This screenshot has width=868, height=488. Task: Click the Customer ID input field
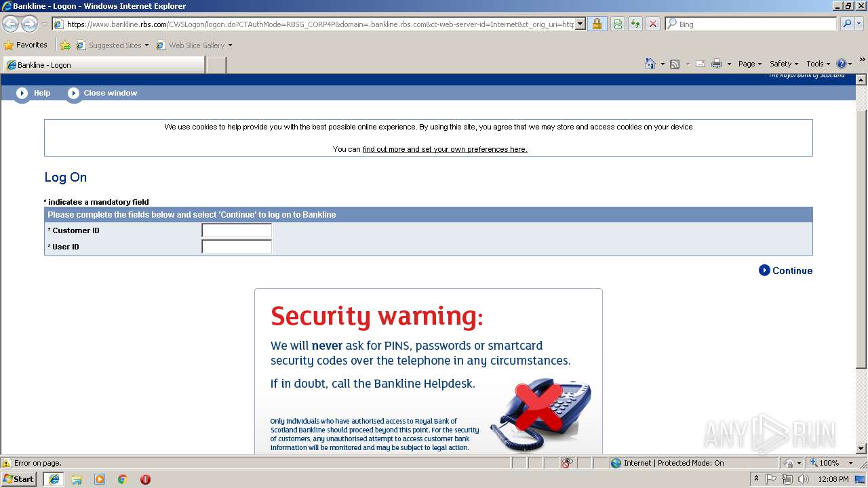[x=237, y=230]
